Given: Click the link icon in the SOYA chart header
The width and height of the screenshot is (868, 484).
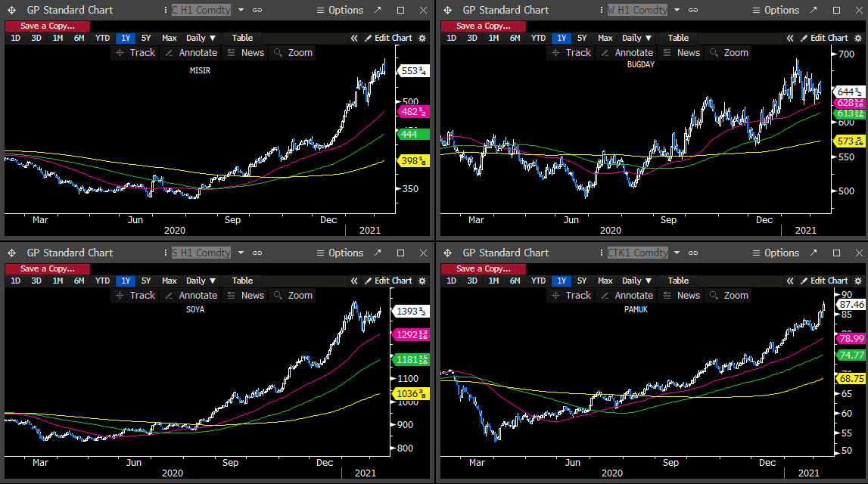Looking at the screenshot, I should click(x=257, y=253).
